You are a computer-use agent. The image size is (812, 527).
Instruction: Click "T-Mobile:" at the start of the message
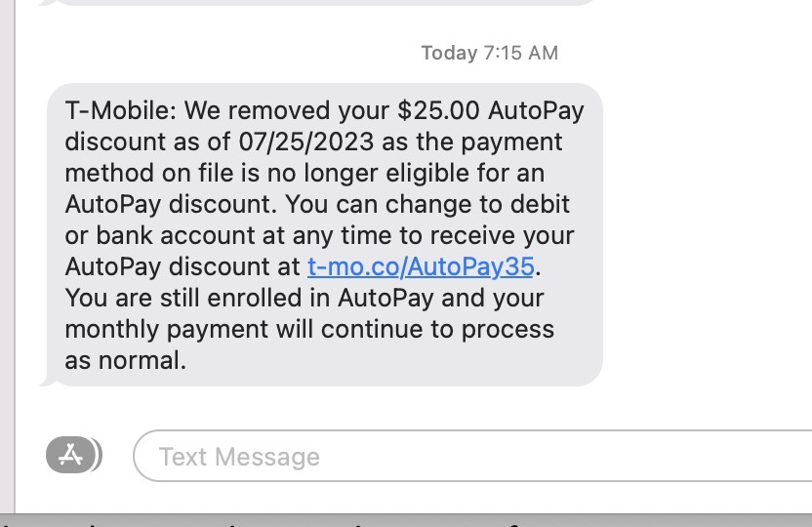pyautogui.click(x=118, y=109)
